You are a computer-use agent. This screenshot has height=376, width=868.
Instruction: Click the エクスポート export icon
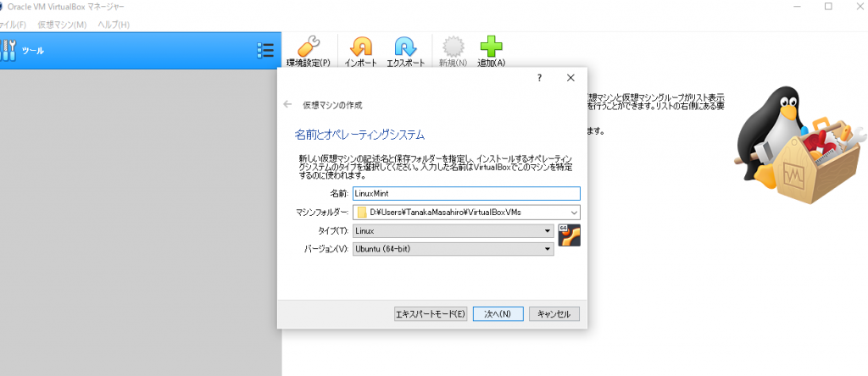[x=405, y=52]
